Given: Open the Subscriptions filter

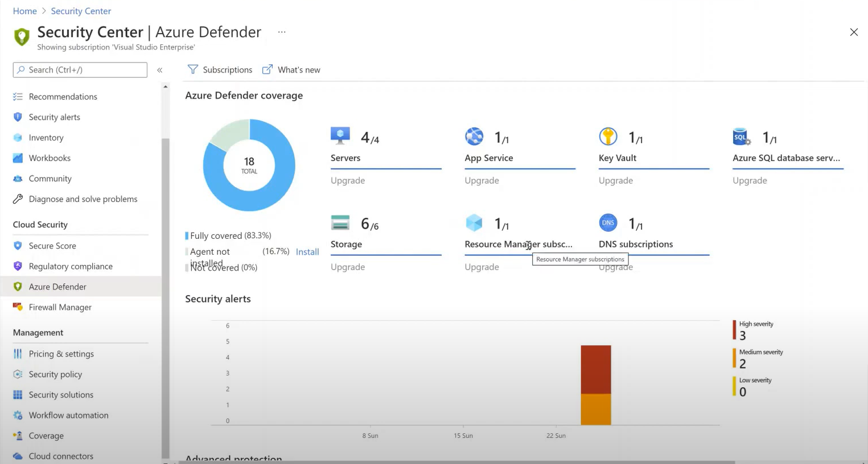Looking at the screenshot, I should [220, 69].
